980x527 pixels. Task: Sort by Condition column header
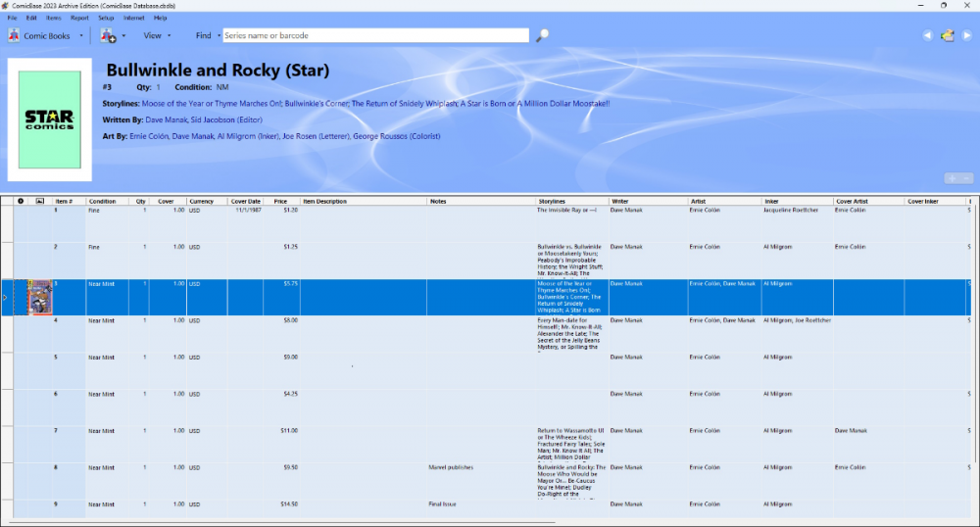tap(108, 201)
